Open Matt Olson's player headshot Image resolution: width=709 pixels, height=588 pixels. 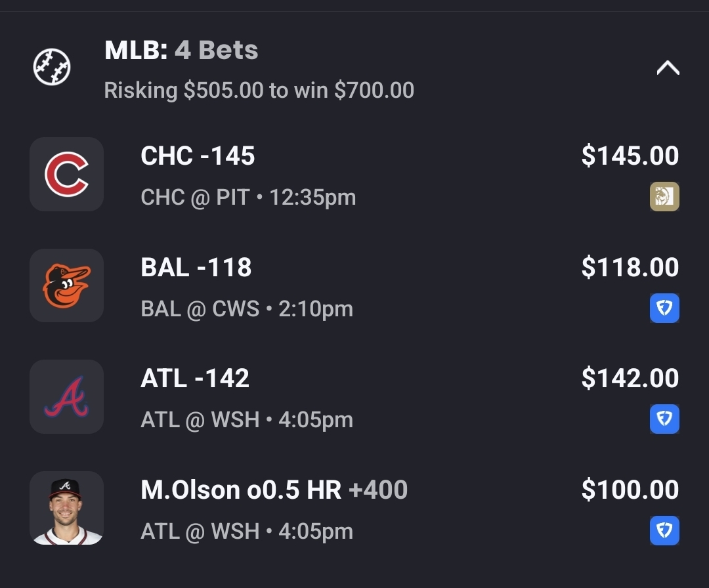pyautogui.click(x=66, y=508)
